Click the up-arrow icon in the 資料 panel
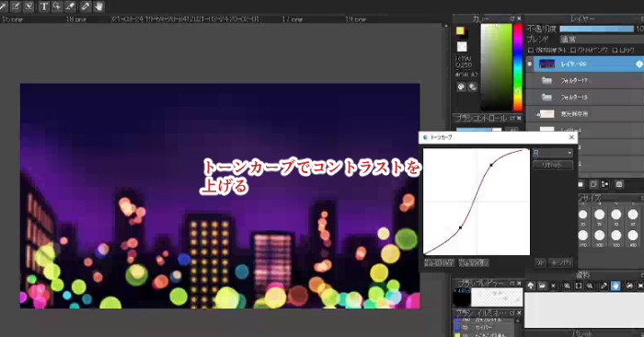 pyautogui.click(x=530, y=285)
